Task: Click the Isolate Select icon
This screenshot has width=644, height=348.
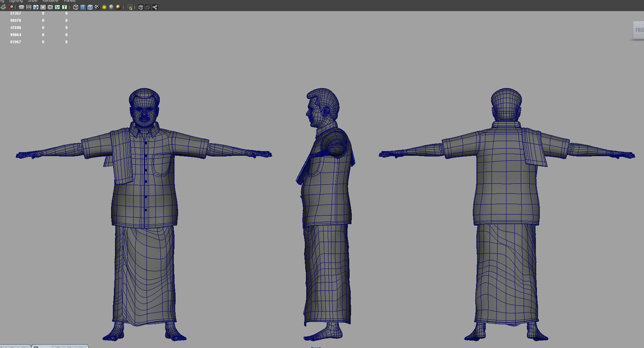Action: (x=130, y=7)
